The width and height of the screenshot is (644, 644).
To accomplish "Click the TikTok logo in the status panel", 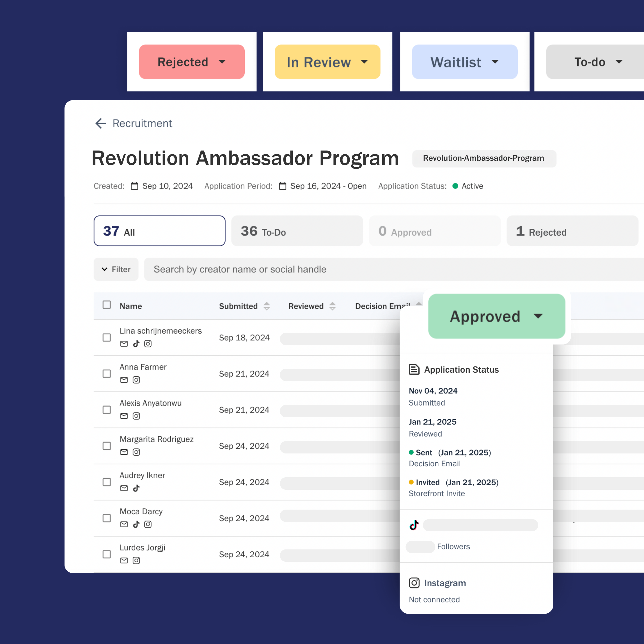I will [x=414, y=525].
